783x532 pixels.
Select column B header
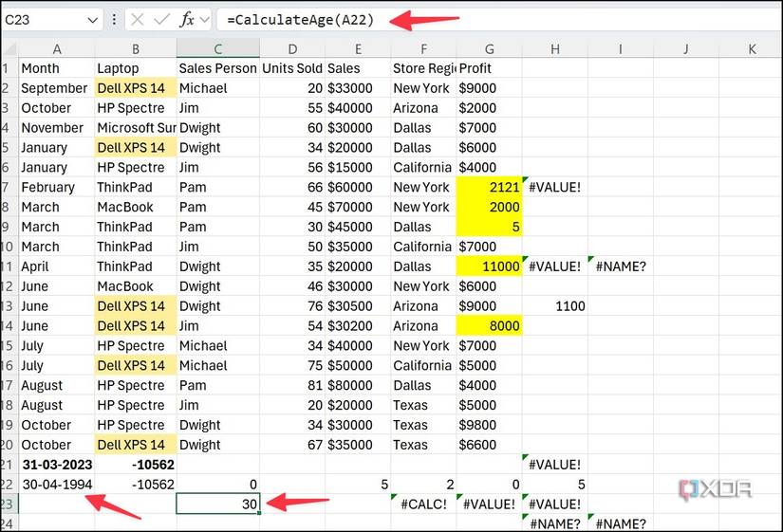click(136, 49)
